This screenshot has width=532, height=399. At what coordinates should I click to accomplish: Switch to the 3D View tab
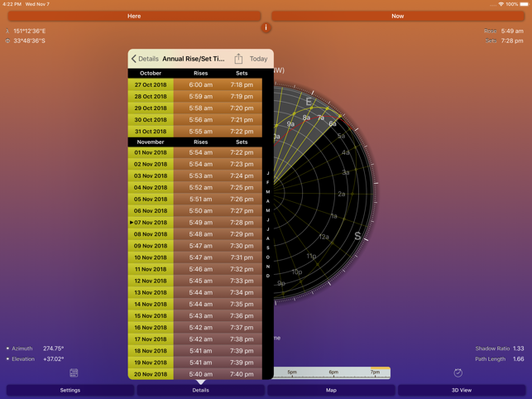tap(461, 390)
